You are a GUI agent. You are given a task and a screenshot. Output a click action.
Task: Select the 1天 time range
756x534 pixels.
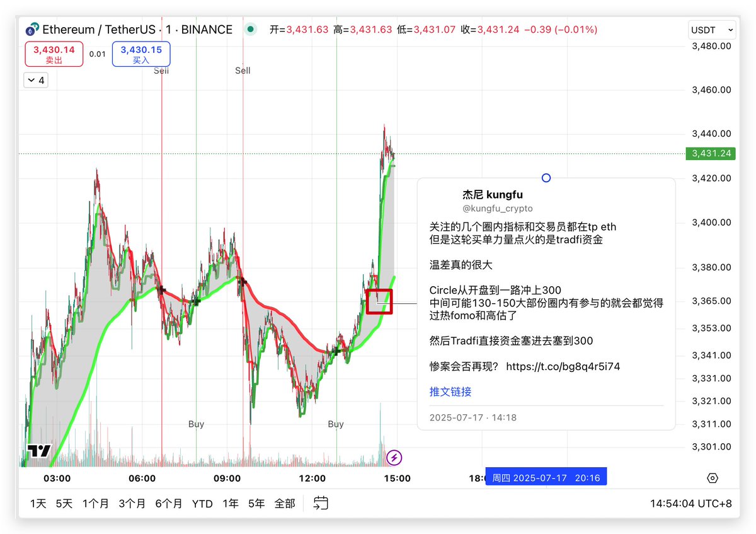38,504
